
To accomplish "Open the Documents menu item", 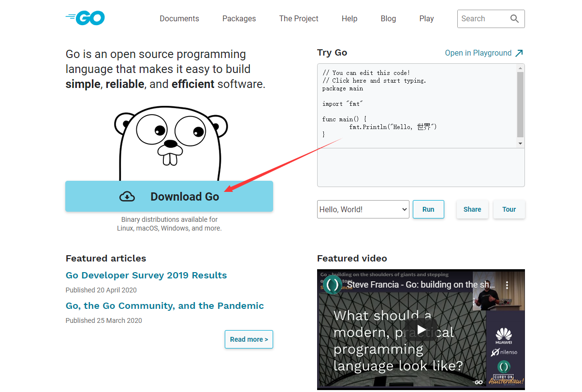I will click(x=179, y=19).
